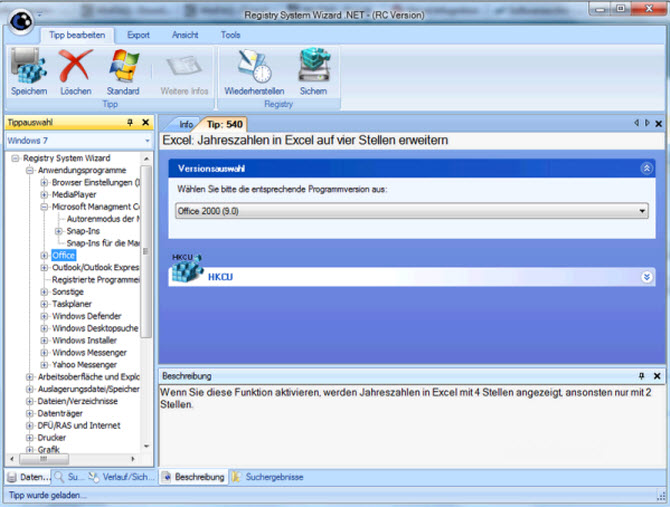Select Datenträger tree item
The image size is (670, 507).
pyautogui.click(x=60, y=413)
